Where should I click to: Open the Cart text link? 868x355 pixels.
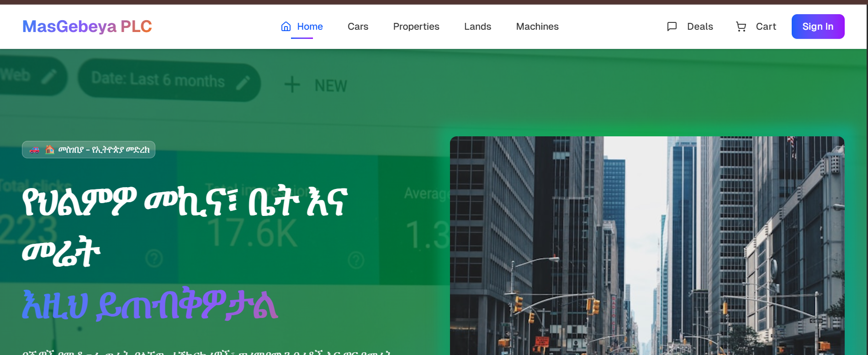point(766,27)
